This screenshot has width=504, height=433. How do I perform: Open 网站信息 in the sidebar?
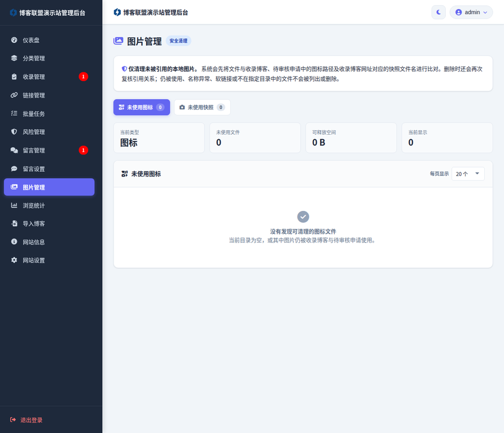point(49,242)
